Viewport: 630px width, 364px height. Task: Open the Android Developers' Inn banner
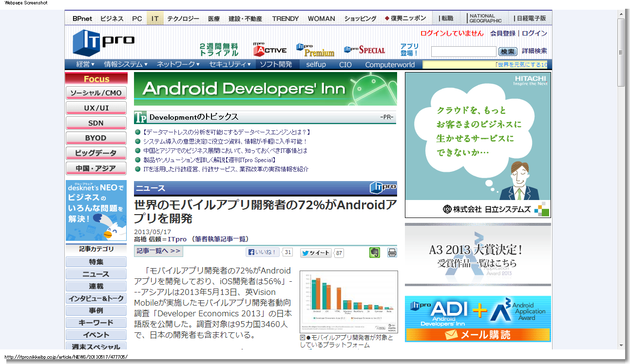pos(266,89)
